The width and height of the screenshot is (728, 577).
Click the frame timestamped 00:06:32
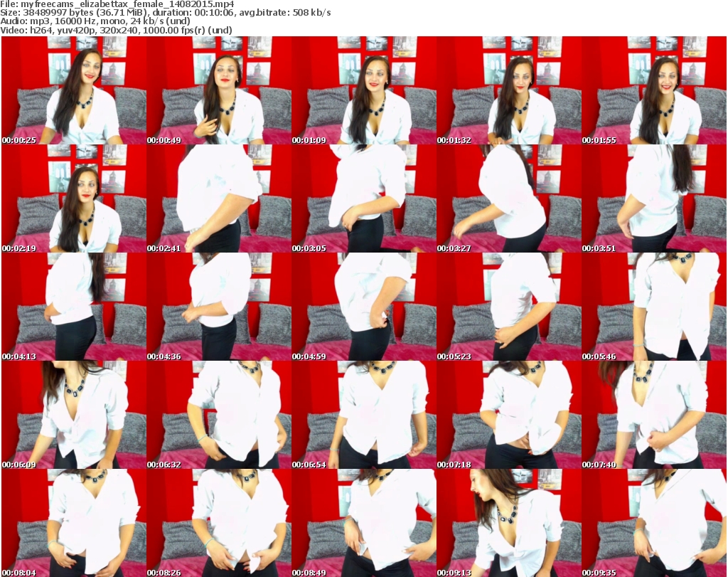219,415
